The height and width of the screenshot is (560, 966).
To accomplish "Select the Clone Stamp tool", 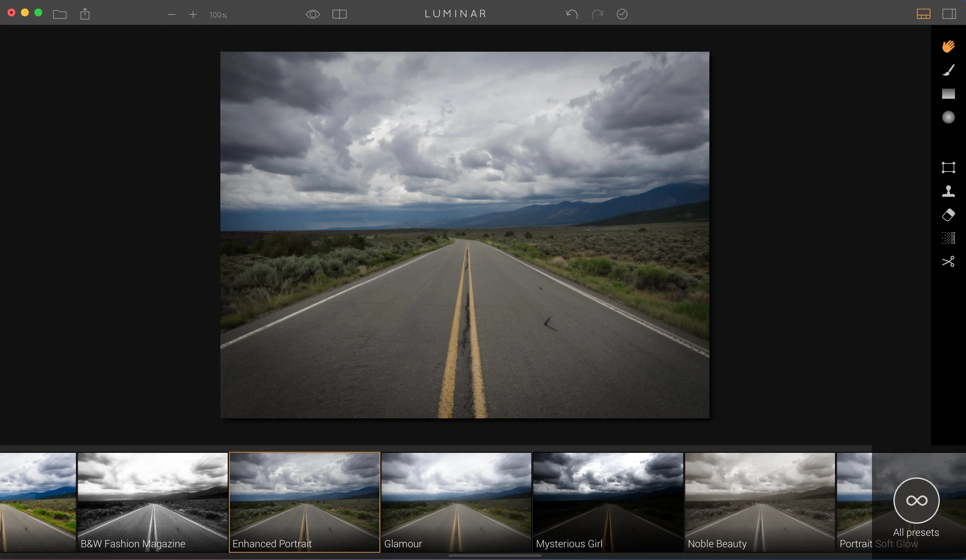I will pyautogui.click(x=948, y=191).
